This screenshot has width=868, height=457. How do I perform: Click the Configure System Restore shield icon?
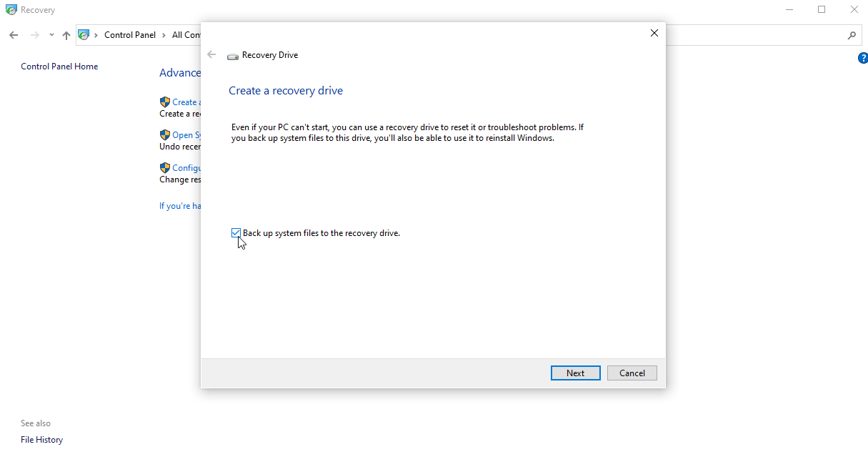tap(165, 168)
